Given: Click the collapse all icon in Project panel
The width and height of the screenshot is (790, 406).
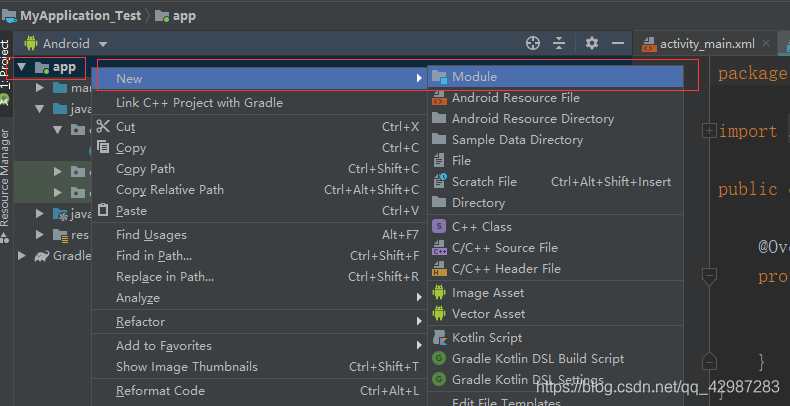Looking at the screenshot, I should (559, 43).
